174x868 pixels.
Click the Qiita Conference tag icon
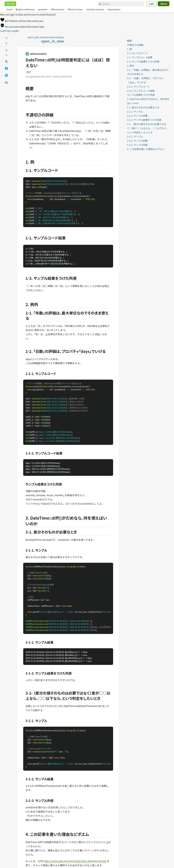click(x=17, y=9)
